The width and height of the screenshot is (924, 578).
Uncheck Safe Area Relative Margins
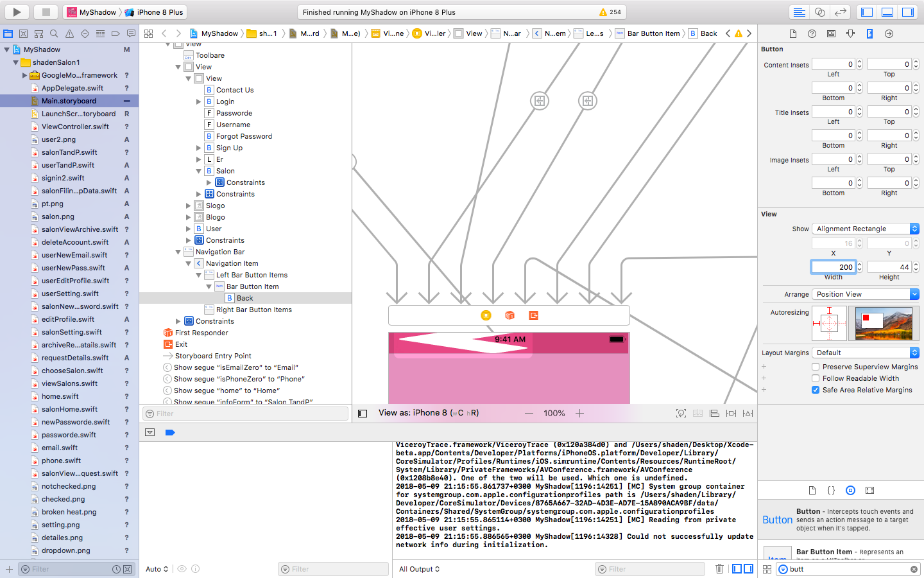pyautogui.click(x=816, y=390)
